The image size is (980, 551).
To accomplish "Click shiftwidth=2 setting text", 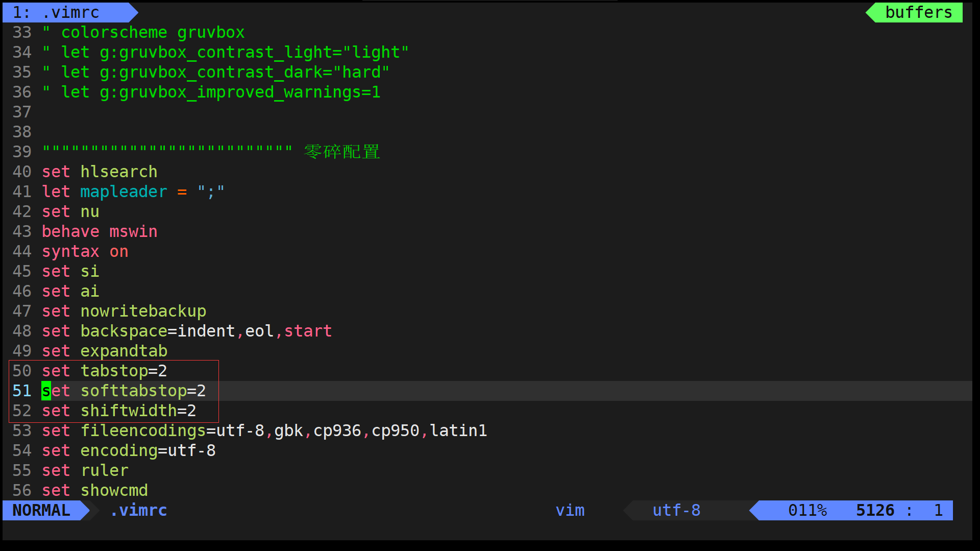I will point(138,411).
